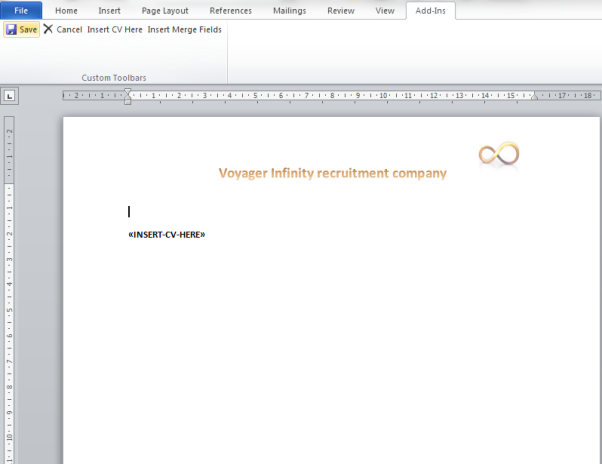
Task: Open the View ribbon tab
Action: point(384,10)
